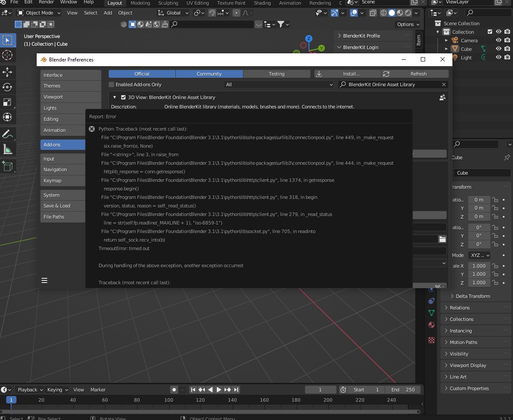Viewport: 513px width, 420px height.
Task: Click the End frame field
Action: [x=403, y=390]
